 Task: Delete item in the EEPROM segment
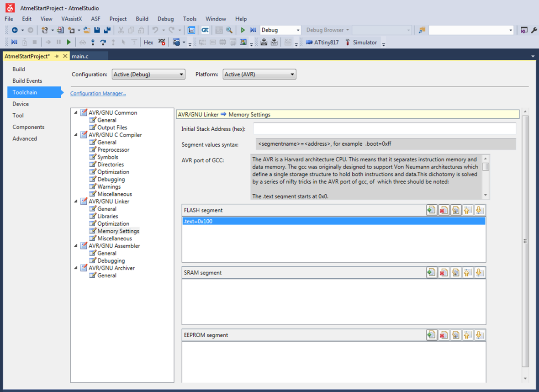(x=444, y=335)
